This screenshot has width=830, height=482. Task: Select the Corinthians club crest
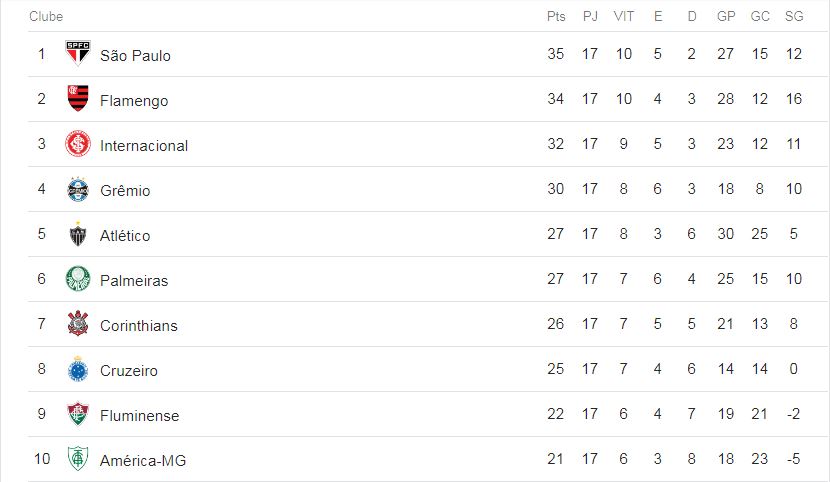pos(78,323)
